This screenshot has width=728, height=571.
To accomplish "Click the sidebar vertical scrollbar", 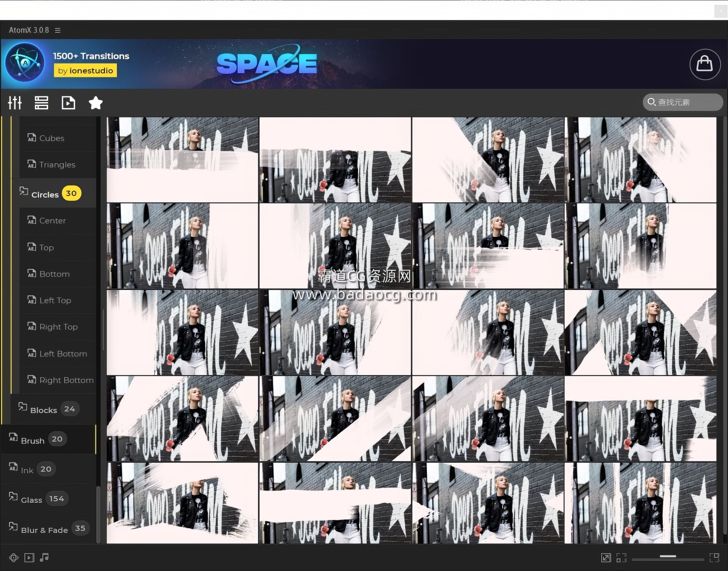I will pyautogui.click(x=99, y=515).
